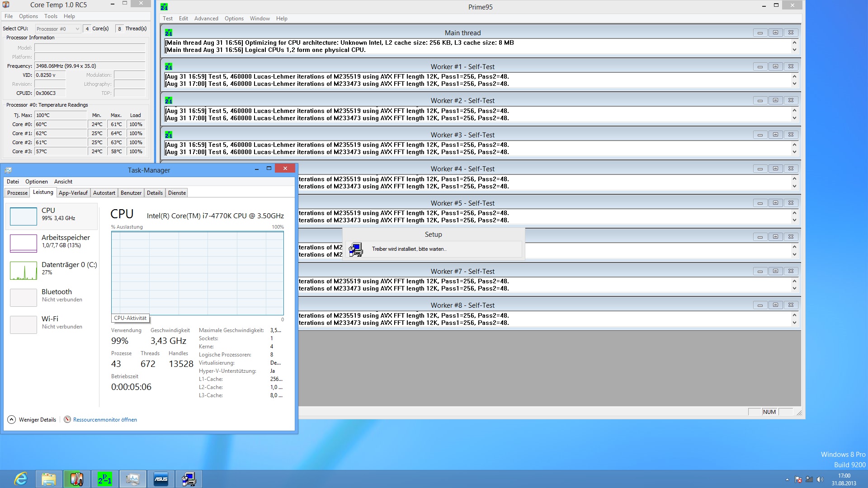Switch to the Prozesse tab

[x=17, y=193]
